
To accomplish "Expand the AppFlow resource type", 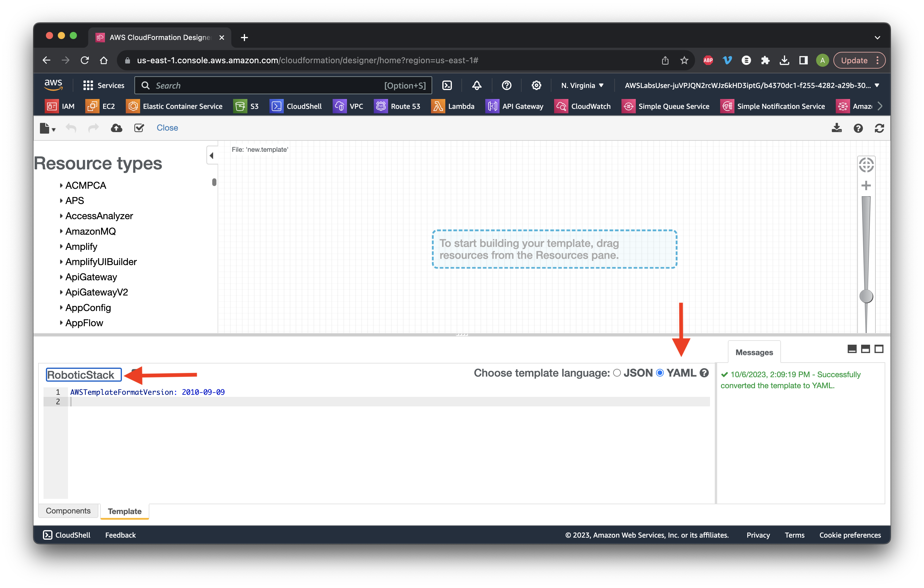I will point(61,323).
